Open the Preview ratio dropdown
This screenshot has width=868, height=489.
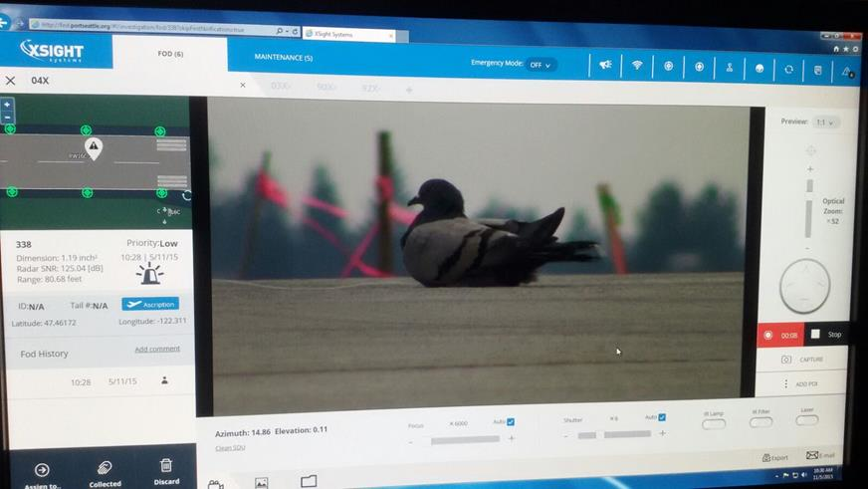click(826, 122)
